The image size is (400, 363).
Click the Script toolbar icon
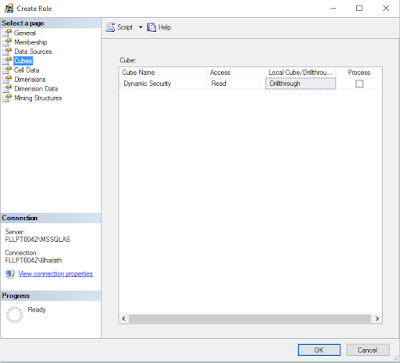pyautogui.click(x=110, y=27)
